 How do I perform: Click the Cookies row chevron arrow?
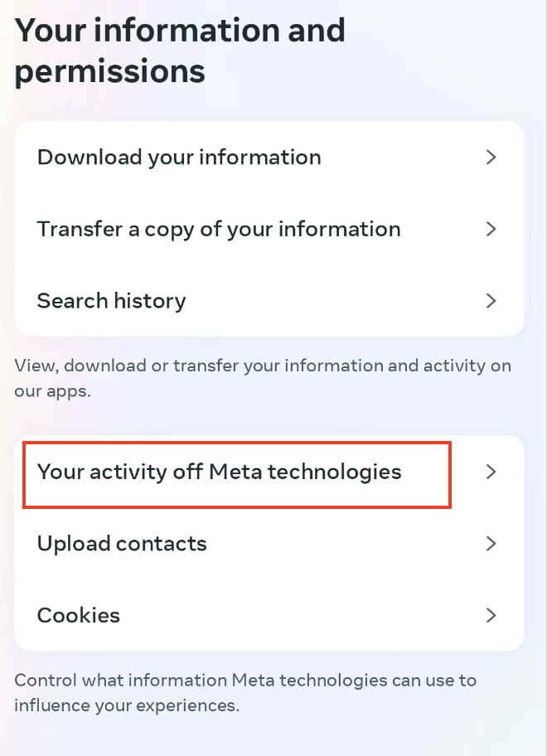click(x=491, y=615)
